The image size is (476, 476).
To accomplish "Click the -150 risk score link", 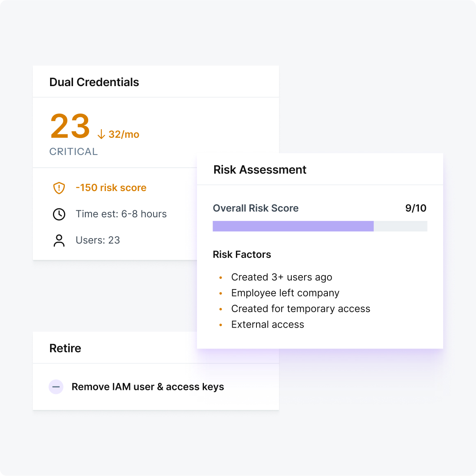I will [111, 188].
